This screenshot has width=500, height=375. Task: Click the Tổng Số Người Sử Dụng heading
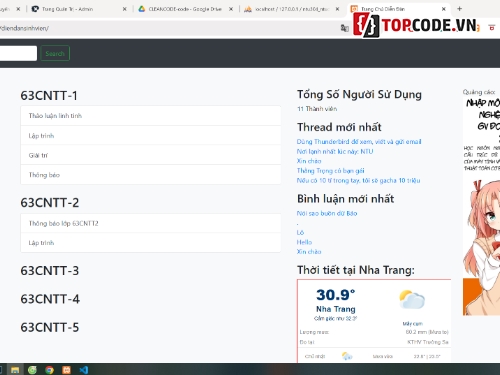pyautogui.click(x=359, y=95)
